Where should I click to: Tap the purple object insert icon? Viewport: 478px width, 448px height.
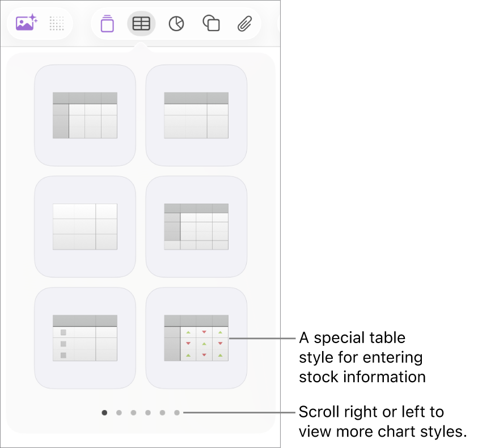tap(107, 23)
